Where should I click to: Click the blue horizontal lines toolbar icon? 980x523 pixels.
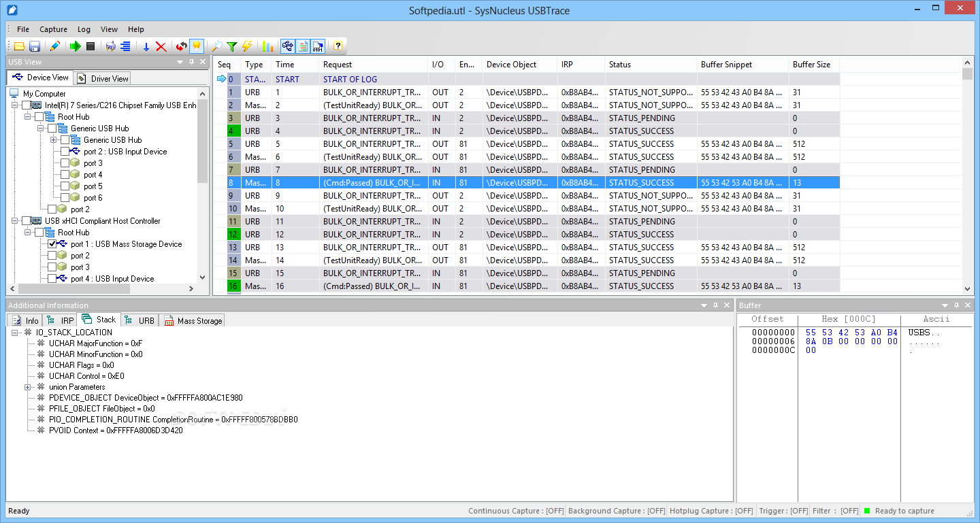click(x=125, y=46)
